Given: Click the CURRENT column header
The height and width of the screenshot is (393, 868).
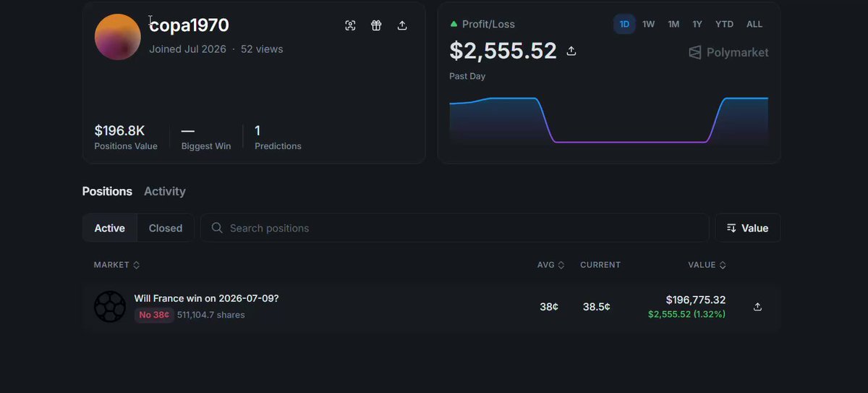Looking at the screenshot, I should tap(600, 265).
